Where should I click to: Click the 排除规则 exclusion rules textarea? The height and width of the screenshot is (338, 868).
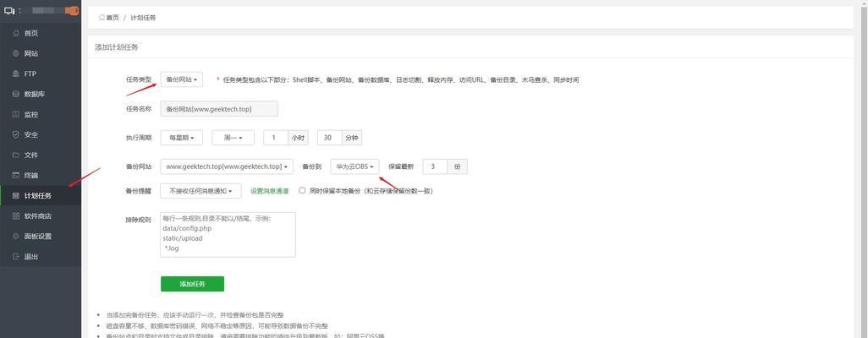228,234
